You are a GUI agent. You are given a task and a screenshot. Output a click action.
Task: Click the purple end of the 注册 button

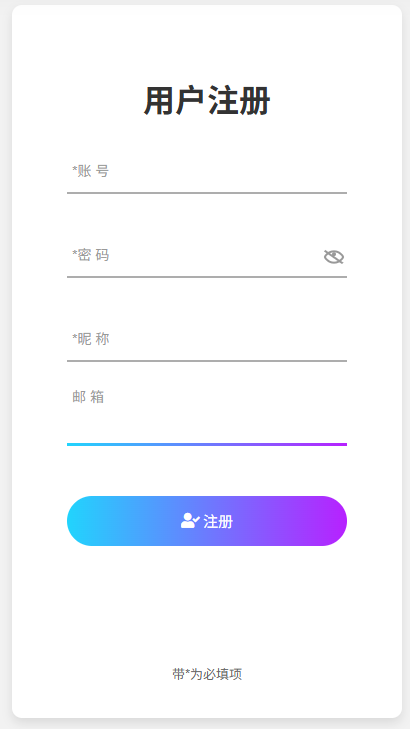point(328,521)
